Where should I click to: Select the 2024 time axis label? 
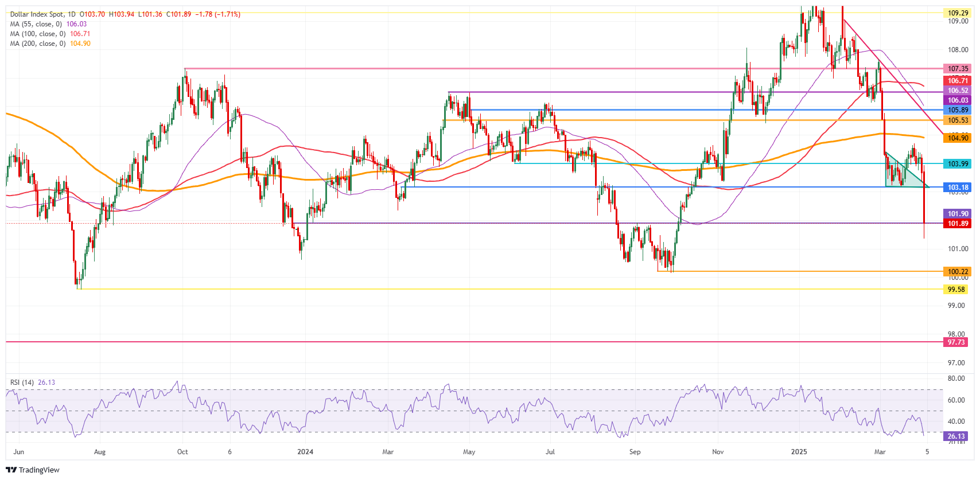pos(305,452)
